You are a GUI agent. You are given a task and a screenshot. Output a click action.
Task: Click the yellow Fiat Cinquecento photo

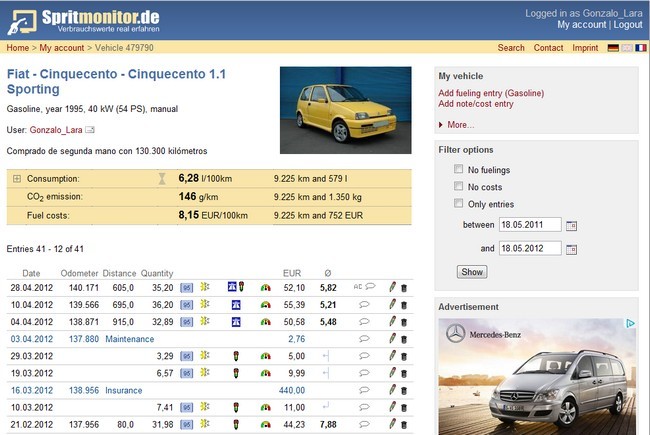[x=345, y=110]
